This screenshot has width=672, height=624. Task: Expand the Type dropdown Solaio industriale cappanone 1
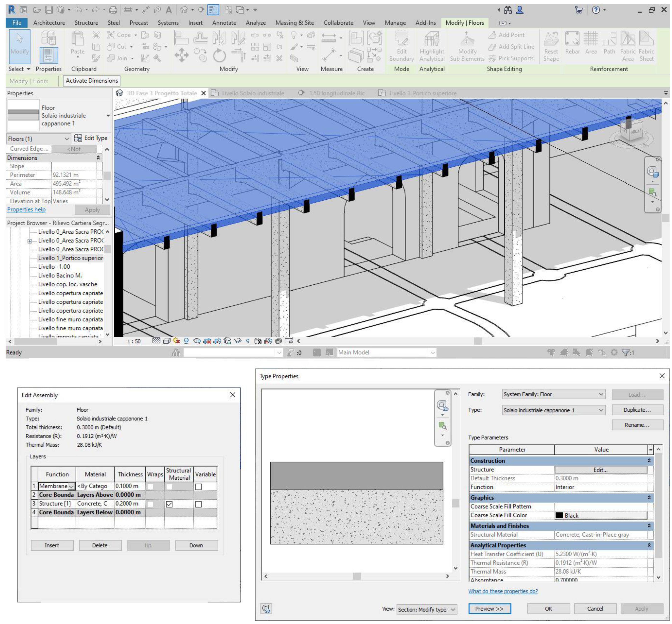(601, 410)
